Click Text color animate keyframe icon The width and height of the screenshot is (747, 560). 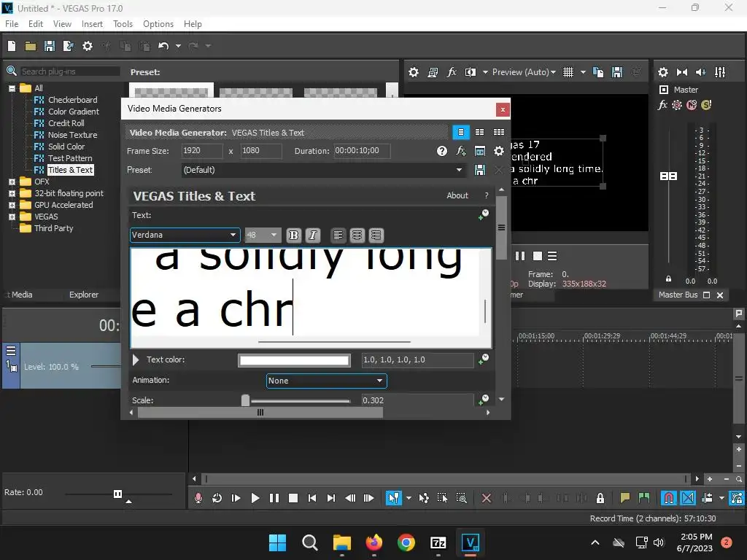coord(484,359)
